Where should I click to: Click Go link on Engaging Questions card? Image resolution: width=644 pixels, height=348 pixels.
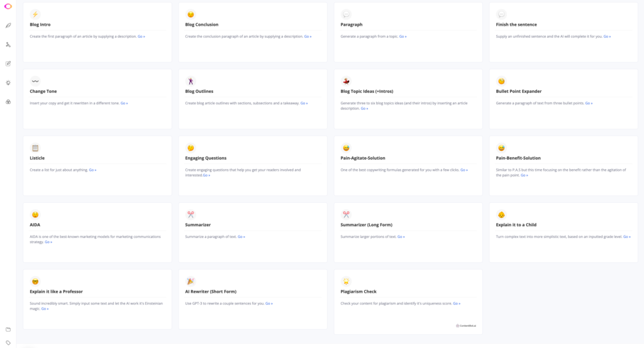tap(206, 175)
